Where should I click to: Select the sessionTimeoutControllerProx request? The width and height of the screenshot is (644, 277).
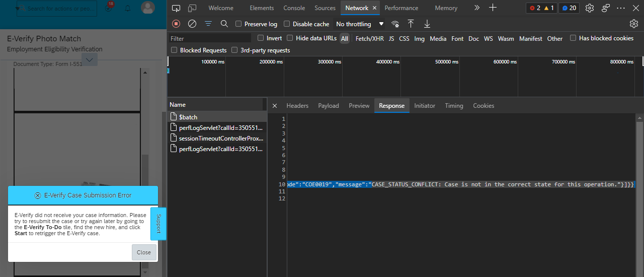click(217, 138)
